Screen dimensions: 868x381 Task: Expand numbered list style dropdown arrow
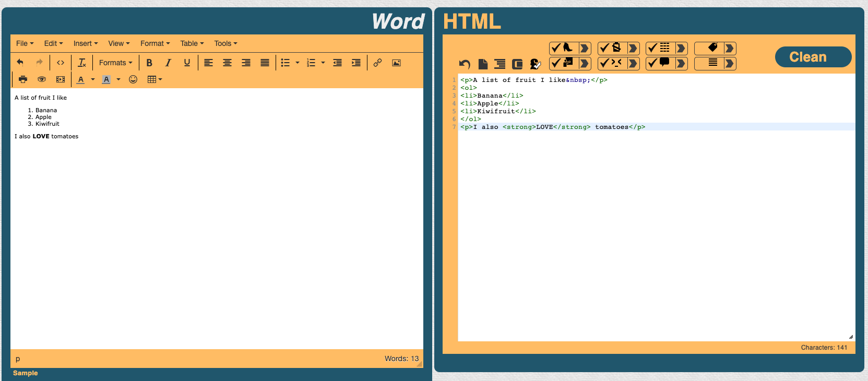pyautogui.click(x=323, y=63)
